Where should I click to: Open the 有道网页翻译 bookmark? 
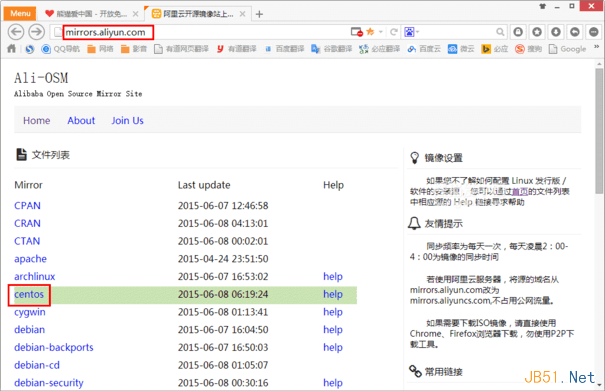pyautogui.click(x=181, y=49)
